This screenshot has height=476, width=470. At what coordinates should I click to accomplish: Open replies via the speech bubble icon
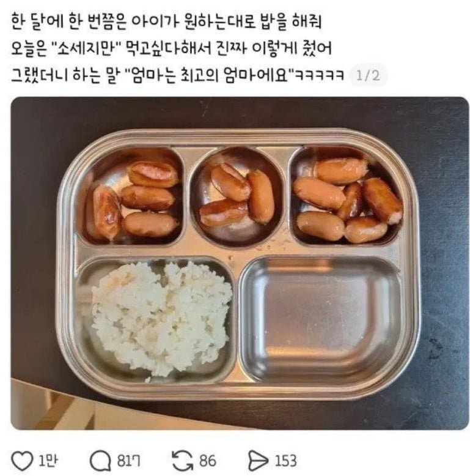tap(100, 461)
